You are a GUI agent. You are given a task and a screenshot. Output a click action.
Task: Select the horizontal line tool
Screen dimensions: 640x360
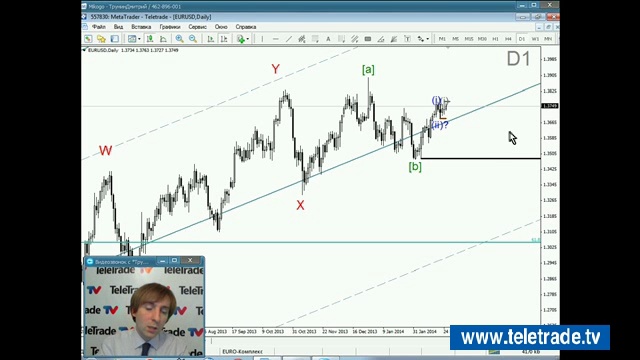(276, 39)
